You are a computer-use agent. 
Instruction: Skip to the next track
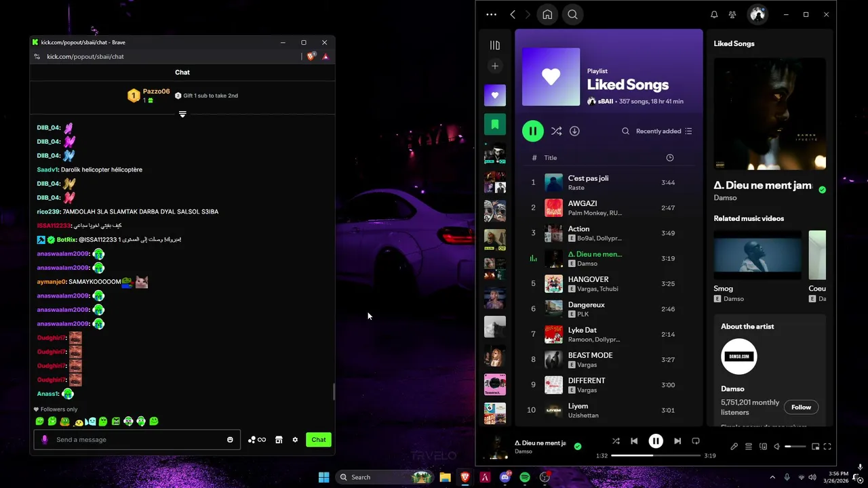coord(677,441)
